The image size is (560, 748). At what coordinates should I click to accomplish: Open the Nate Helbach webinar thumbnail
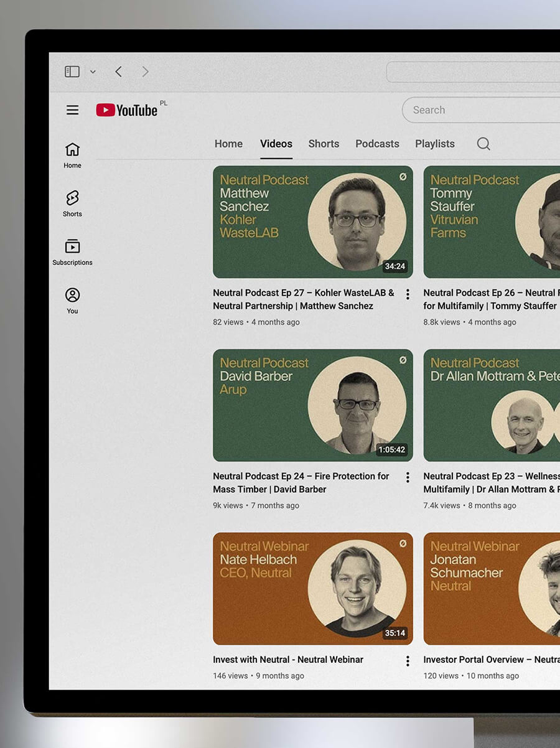coord(313,589)
